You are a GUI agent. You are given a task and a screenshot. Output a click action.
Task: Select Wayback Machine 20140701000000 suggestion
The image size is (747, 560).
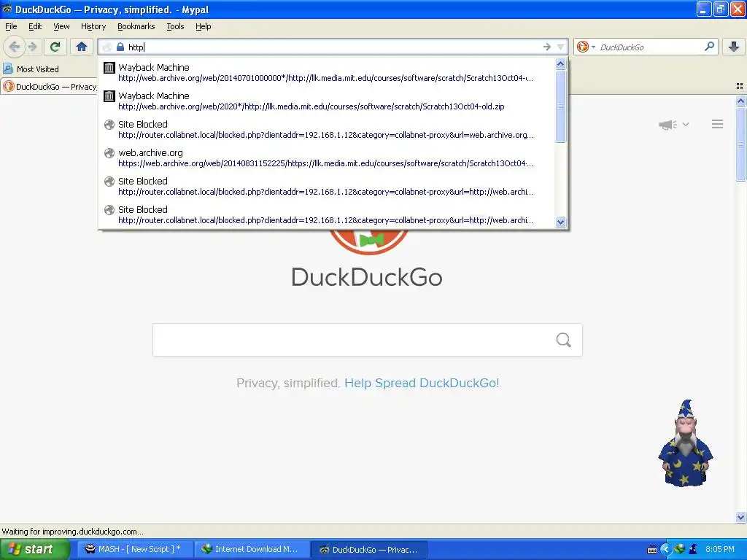[327, 72]
